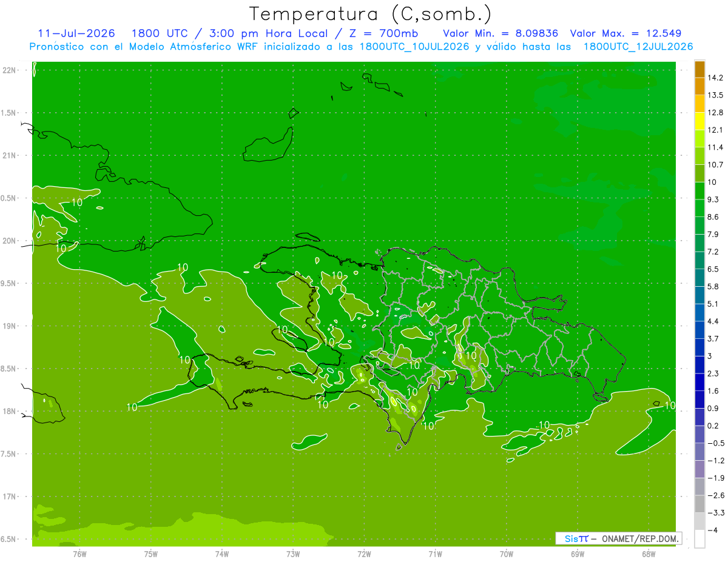Click the legend value 11.4
Image resolution: width=728 pixels, height=562 pixels.
(716, 147)
